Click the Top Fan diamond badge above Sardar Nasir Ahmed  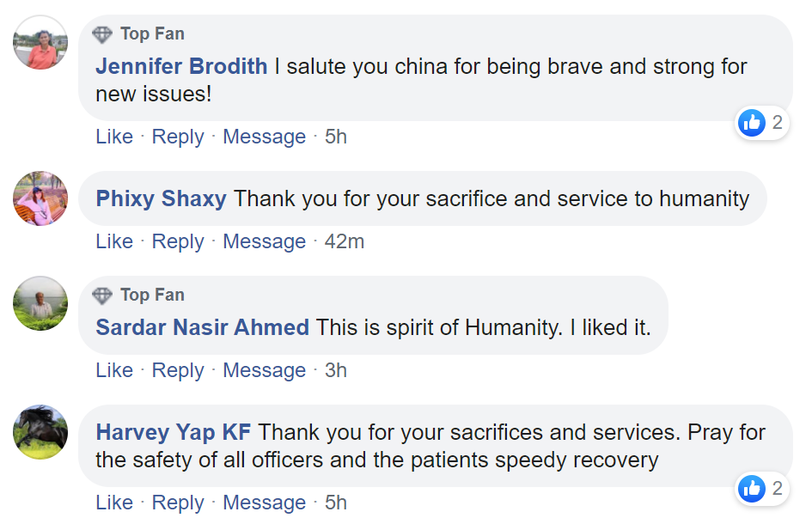(102, 296)
